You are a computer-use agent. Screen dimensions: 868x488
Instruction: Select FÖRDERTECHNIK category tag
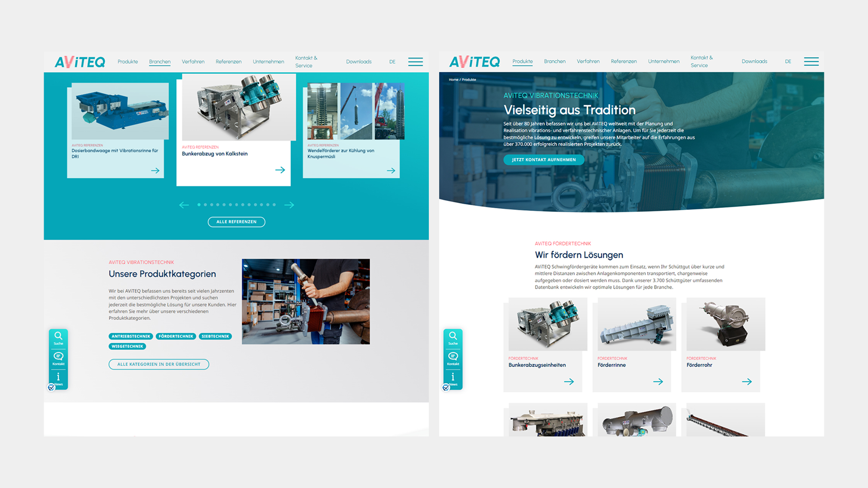point(176,336)
